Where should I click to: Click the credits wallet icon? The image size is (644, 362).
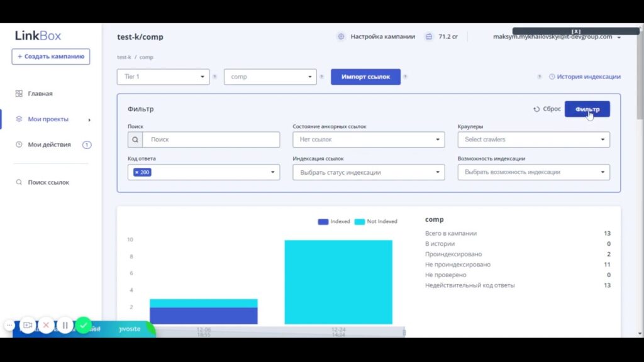pyautogui.click(x=429, y=36)
